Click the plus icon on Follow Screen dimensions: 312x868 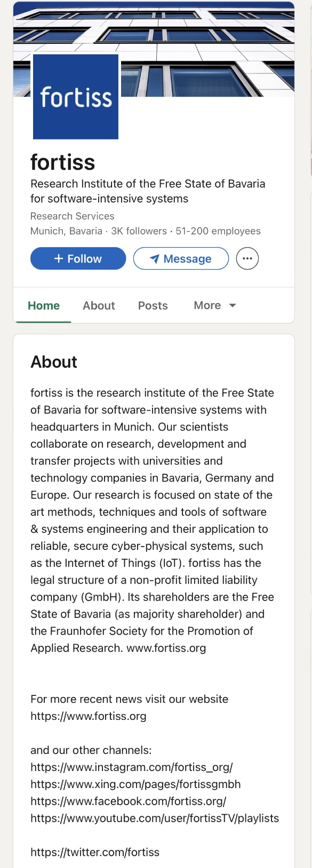pyautogui.click(x=59, y=258)
